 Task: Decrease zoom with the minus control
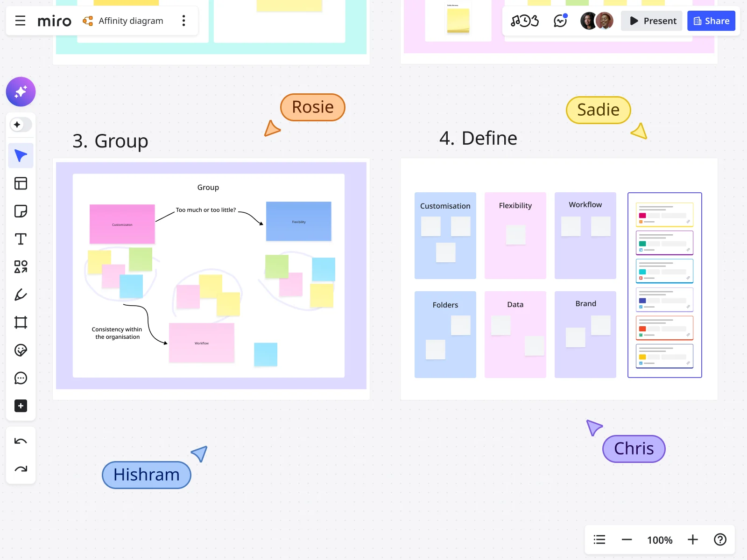click(627, 539)
